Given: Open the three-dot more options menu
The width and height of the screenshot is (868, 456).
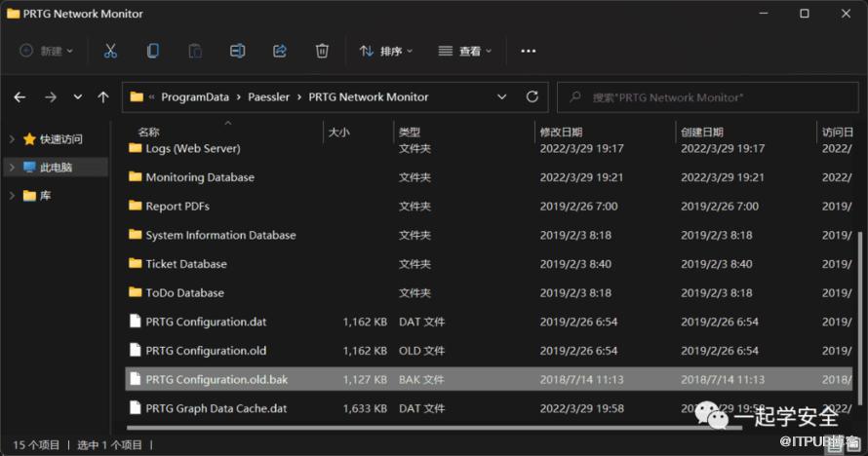Looking at the screenshot, I should [x=529, y=51].
